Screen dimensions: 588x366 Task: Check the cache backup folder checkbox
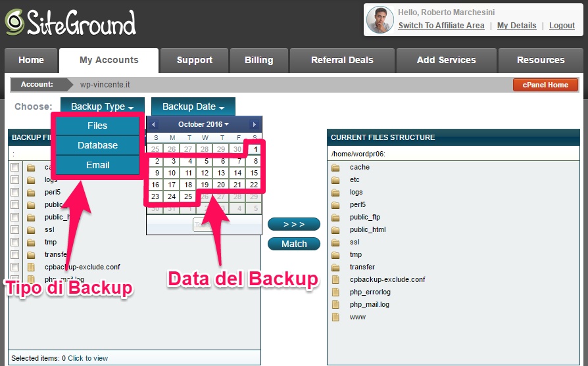14,167
